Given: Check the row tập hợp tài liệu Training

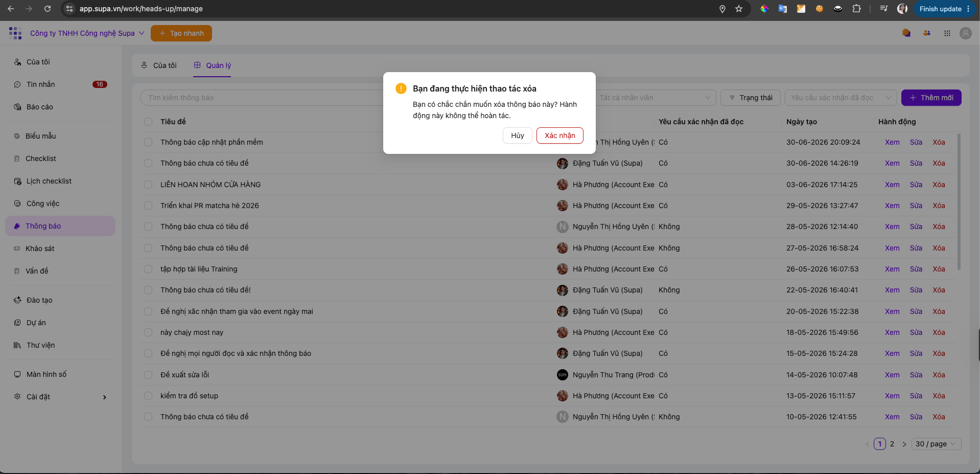Looking at the screenshot, I should tap(148, 269).
